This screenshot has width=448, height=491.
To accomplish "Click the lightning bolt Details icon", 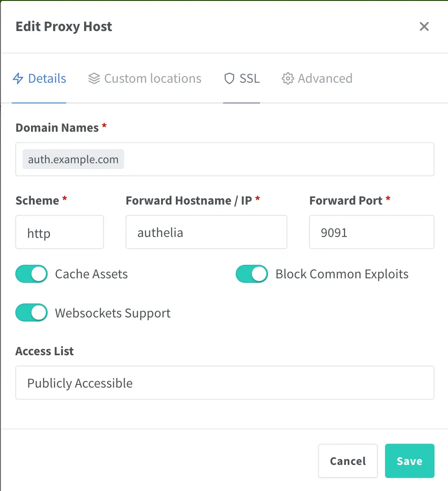I will tap(18, 79).
